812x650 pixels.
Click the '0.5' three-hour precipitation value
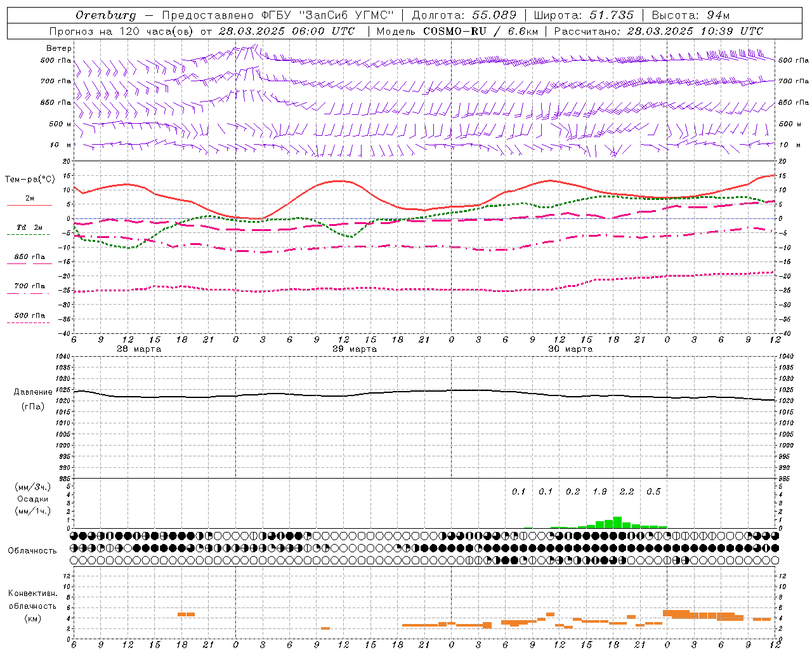coord(653,492)
